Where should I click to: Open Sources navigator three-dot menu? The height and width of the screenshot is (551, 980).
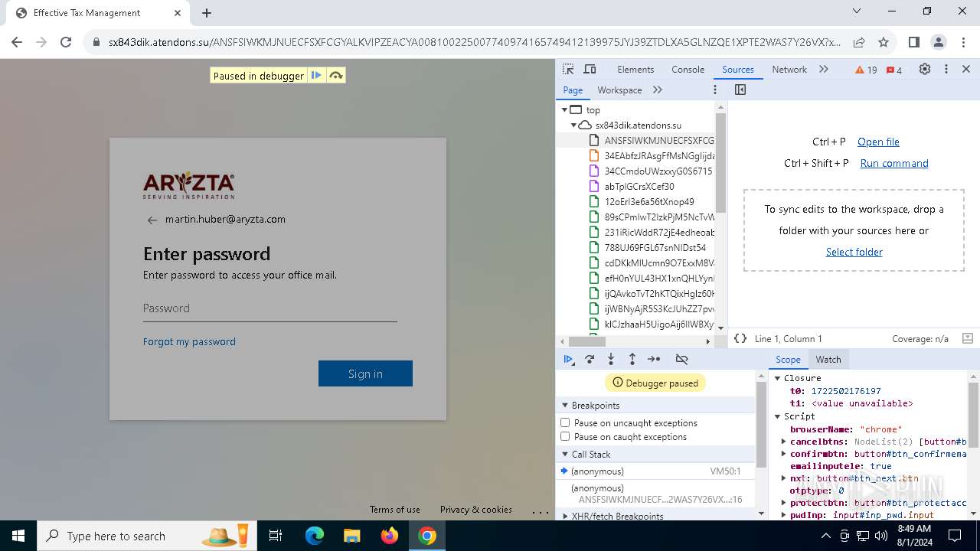pyautogui.click(x=715, y=90)
